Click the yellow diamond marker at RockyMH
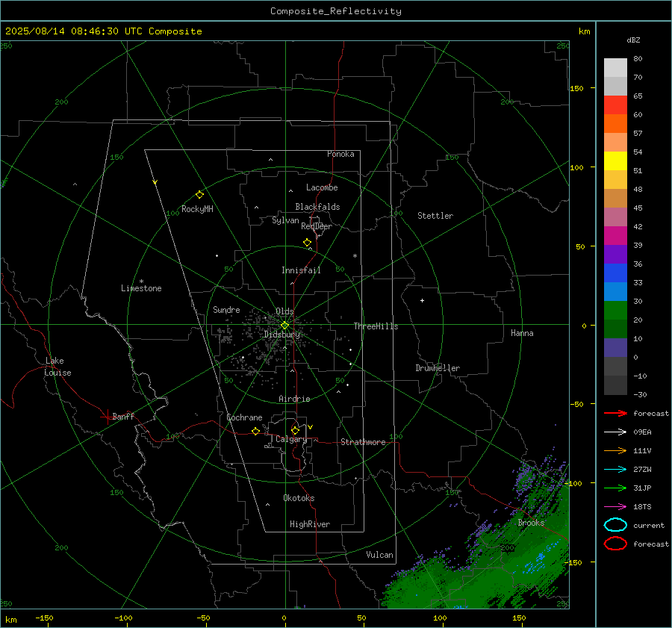This screenshot has height=628, width=672. [199, 195]
